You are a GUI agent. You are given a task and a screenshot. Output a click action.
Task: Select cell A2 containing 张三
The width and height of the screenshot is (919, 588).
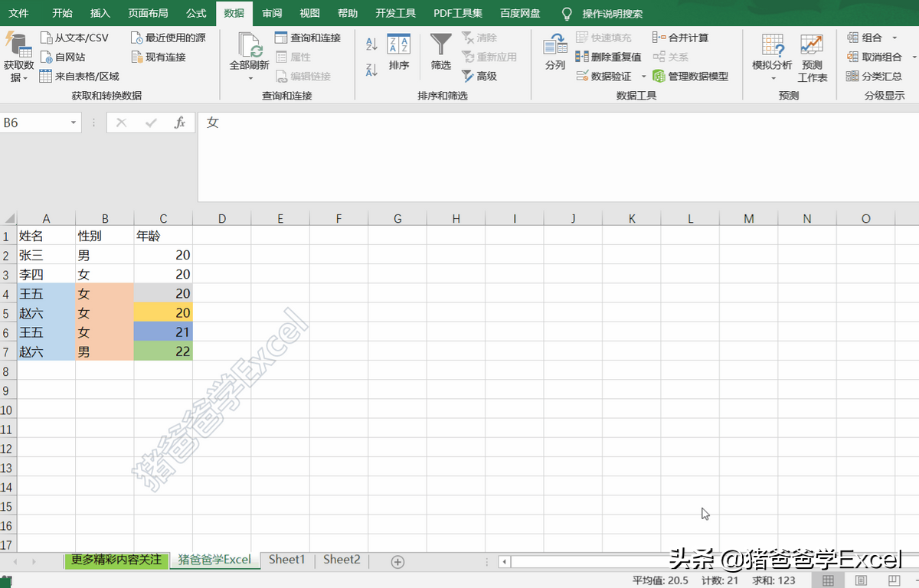46,255
